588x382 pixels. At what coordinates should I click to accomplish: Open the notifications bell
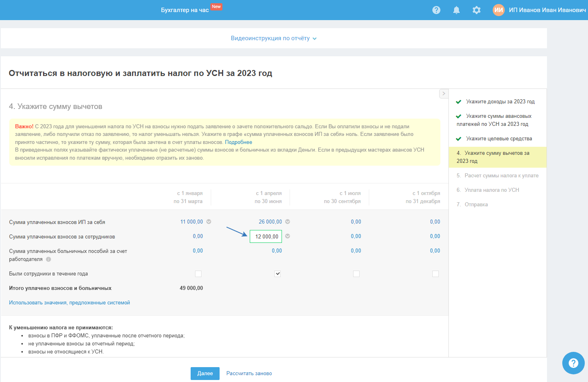pyautogui.click(x=456, y=10)
